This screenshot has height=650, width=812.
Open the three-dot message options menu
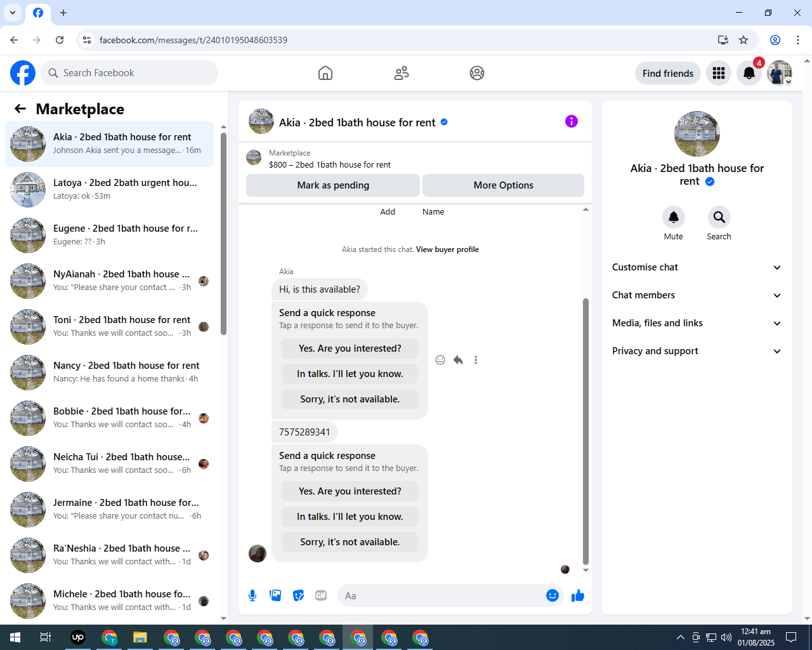pos(476,360)
